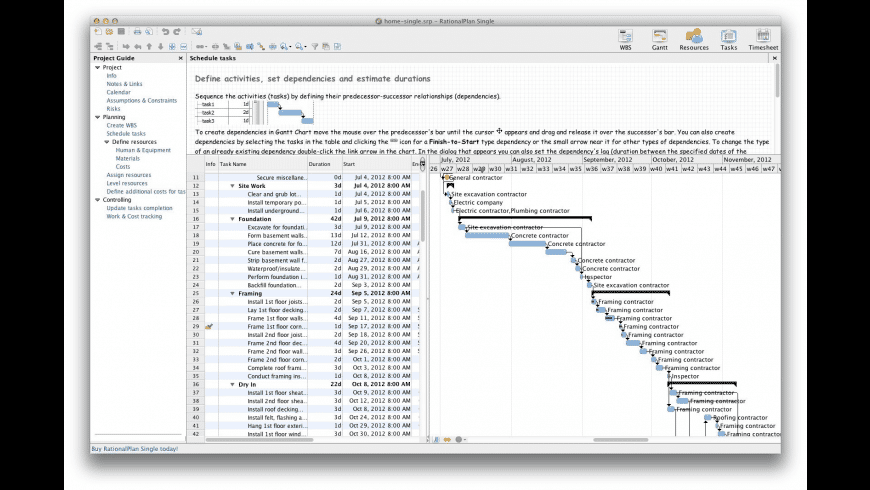
Task: Open Update tasks completion link
Action: tap(139, 209)
